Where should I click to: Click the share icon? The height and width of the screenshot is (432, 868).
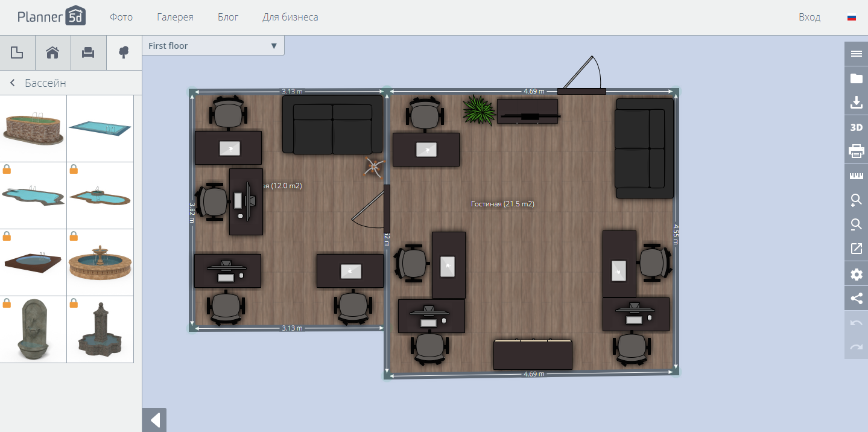856,298
